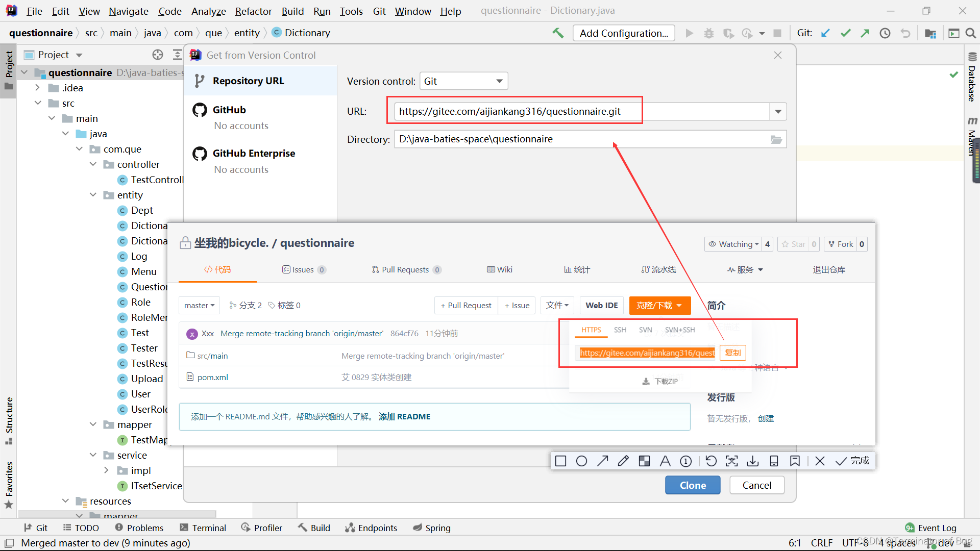This screenshot has width=980, height=551.
Task: Expand the impl folder in tree
Action: tap(106, 470)
